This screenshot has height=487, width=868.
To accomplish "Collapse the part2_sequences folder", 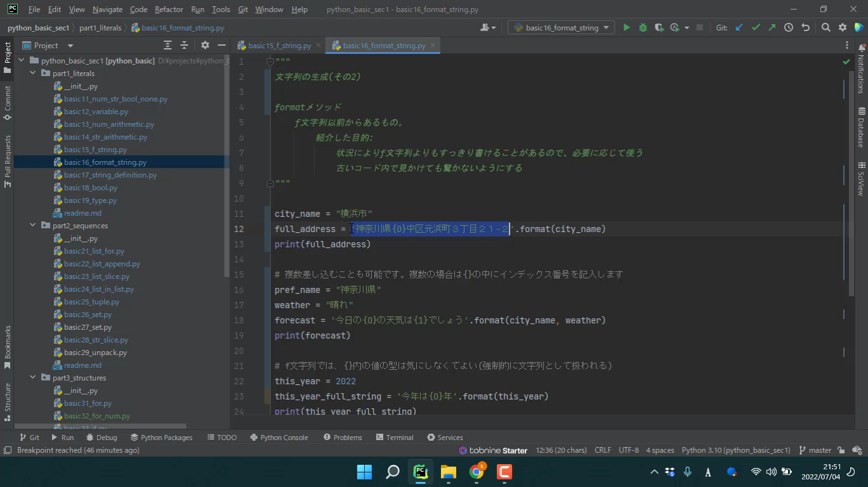I will coord(33,226).
